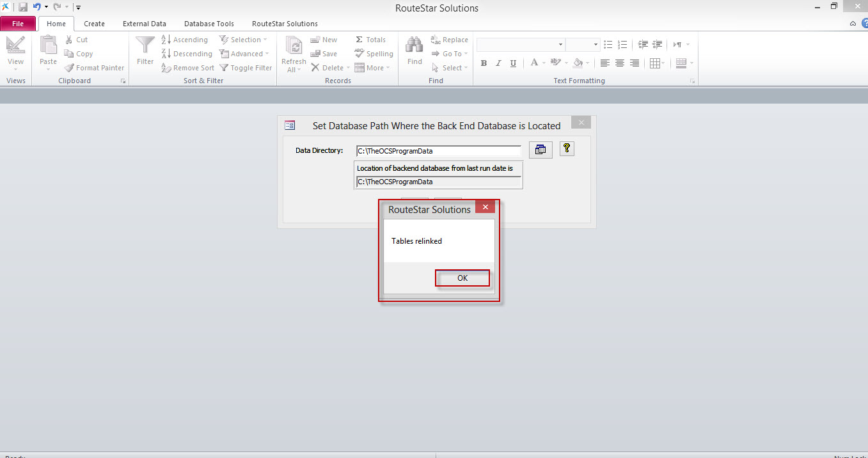The width and height of the screenshot is (868, 458).
Task: Increase the list indent level
Action: click(658, 45)
